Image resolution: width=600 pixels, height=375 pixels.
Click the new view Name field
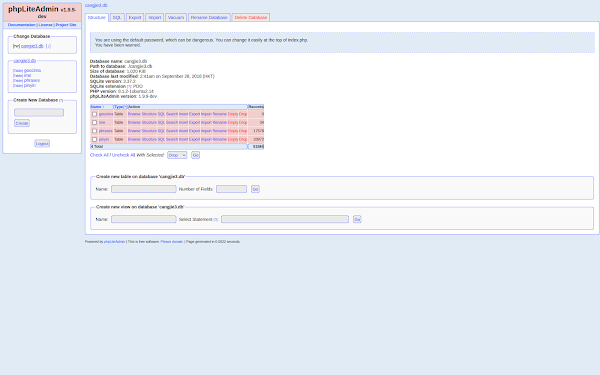(143, 219)
